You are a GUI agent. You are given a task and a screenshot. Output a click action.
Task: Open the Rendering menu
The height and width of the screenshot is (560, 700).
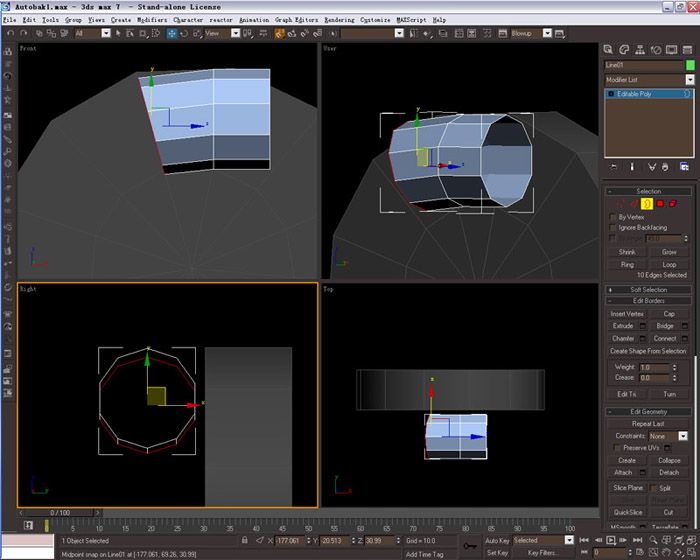(x=339, y=20)
